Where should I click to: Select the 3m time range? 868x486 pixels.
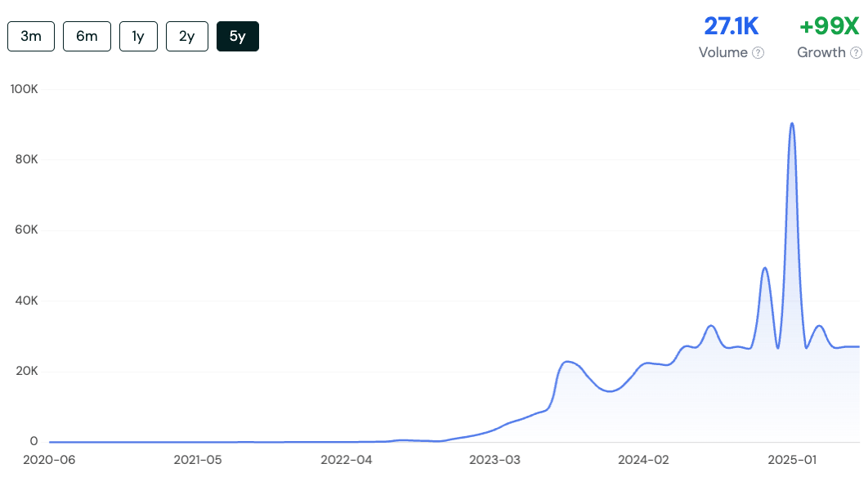(x=31, y=37)
